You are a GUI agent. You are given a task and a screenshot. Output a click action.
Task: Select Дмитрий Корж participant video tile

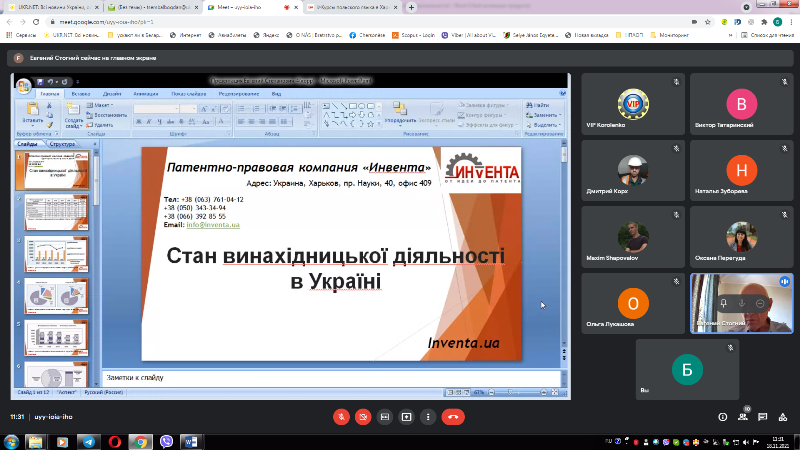tap(632, 171)
